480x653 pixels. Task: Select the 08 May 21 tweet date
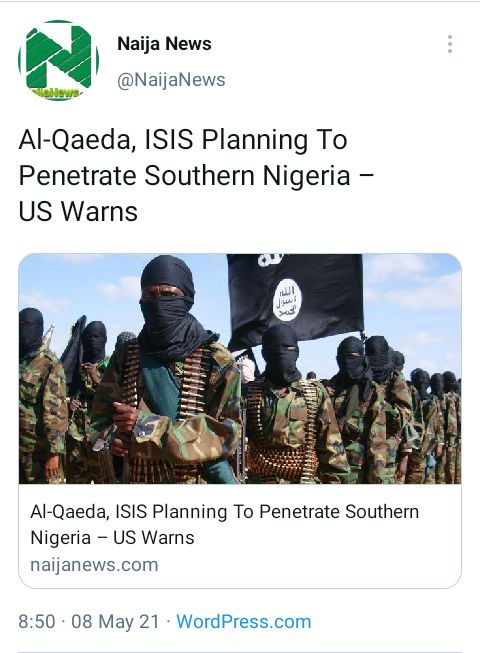115,622
